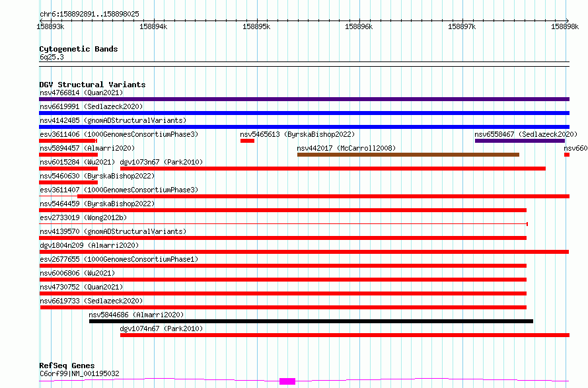The image size is (588, 388).
Task: Click the dgv1073n67 Park2010 red bar
Action: [x=333, y=169]
